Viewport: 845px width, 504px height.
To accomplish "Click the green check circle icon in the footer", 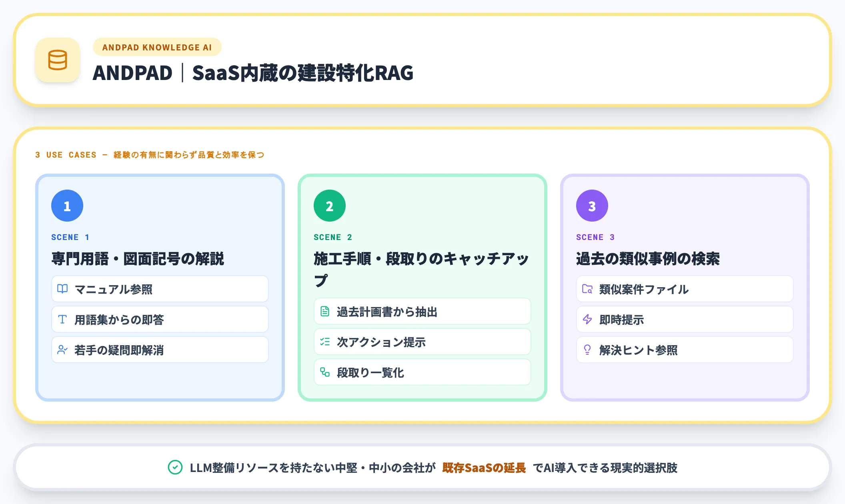I will click(175, 467).
